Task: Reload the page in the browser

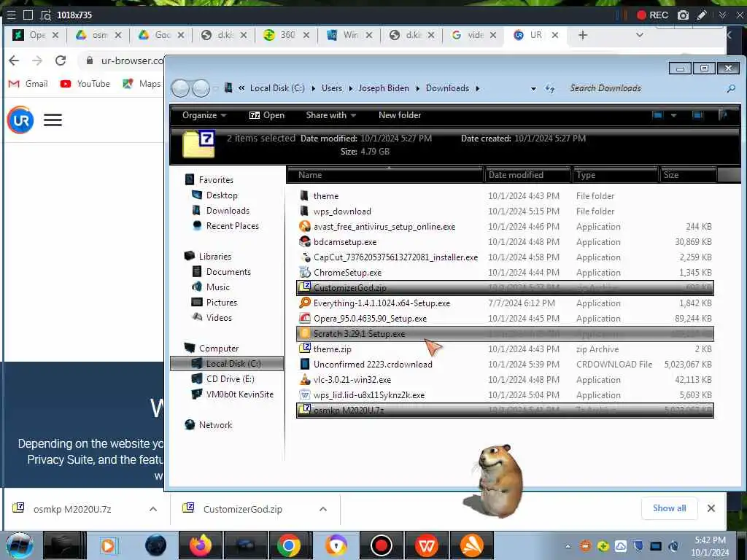Action: [61, 61]
